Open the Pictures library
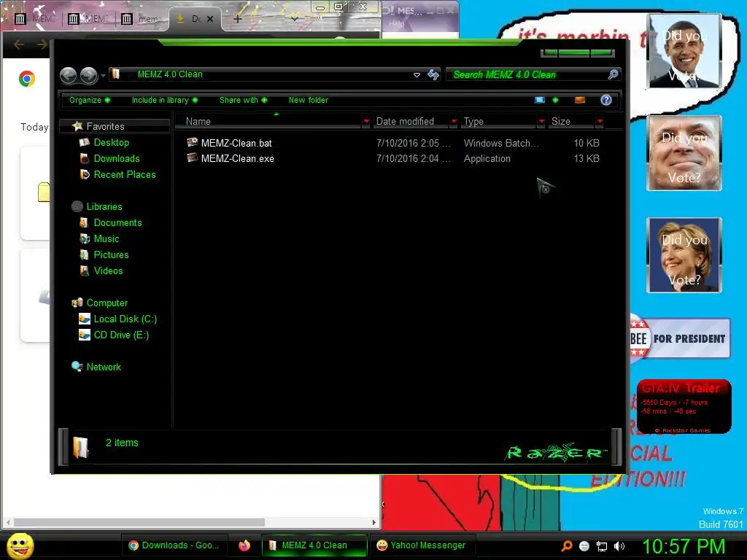The height and width of the screenshot is (560, 747). tap(111, 254)
